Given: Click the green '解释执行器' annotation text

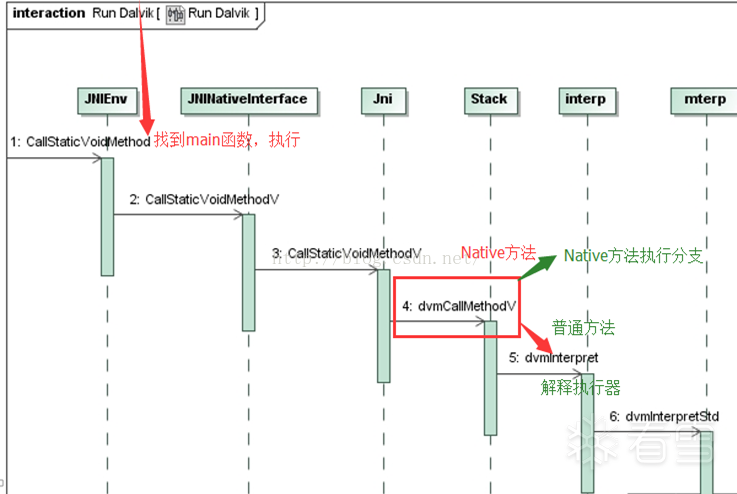Looking at the screenshot, I should point(580,387).
